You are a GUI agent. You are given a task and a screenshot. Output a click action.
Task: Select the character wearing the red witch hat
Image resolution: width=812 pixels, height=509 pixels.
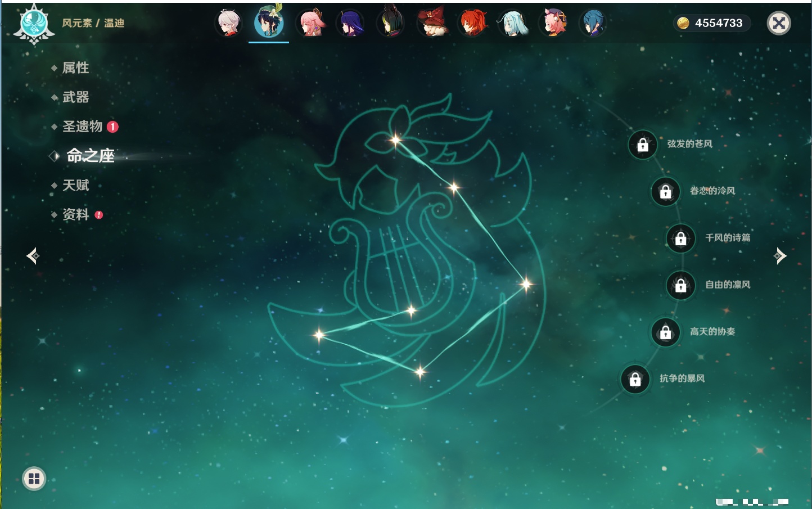(432, 23)
